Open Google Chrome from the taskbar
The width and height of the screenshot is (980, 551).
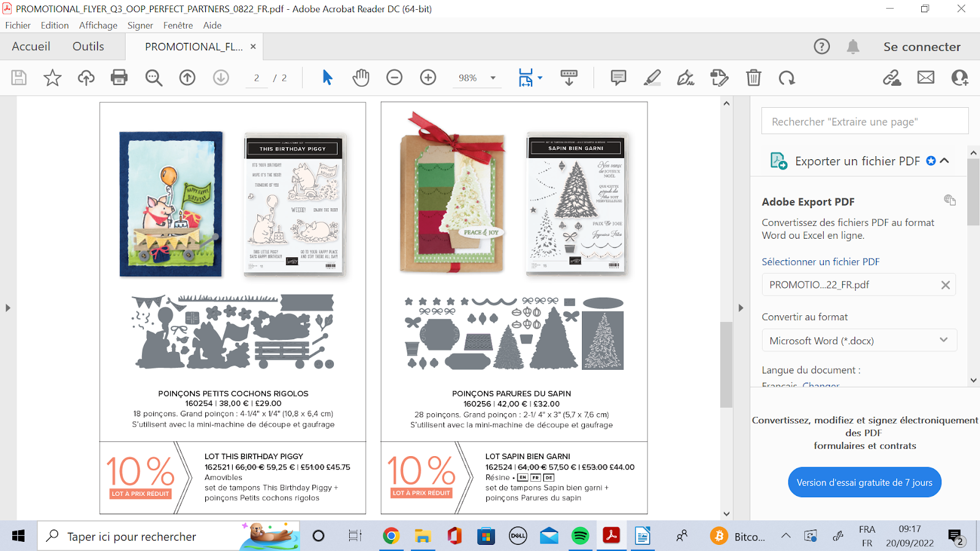(391, 536)
